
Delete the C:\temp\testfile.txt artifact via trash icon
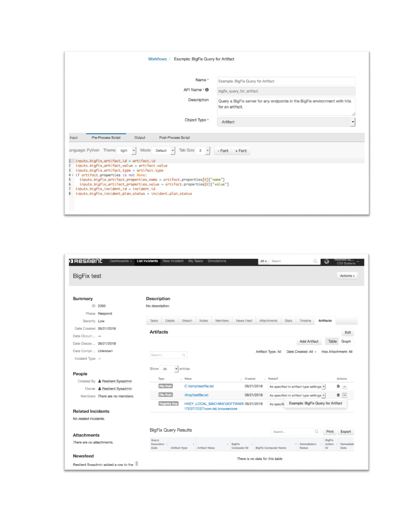(338, 386)
